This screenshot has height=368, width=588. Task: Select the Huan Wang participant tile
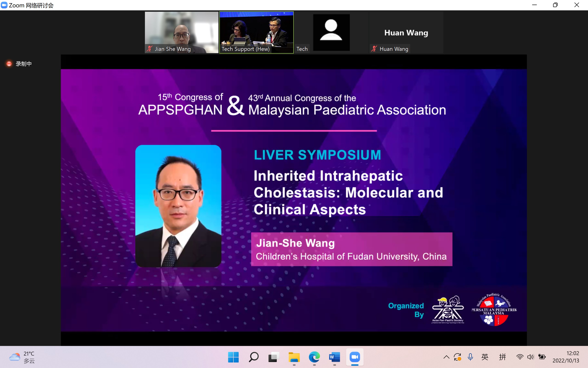click(x=406, y=32)
